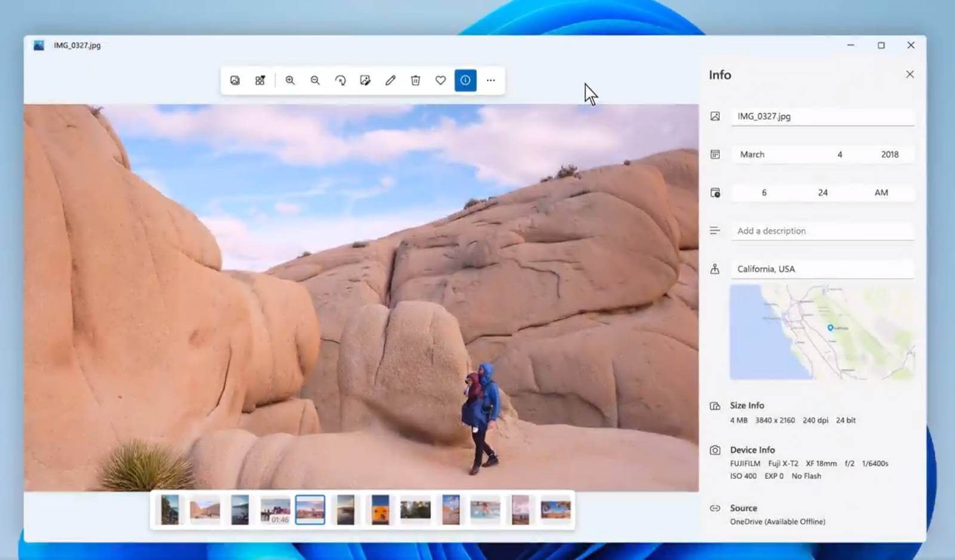Image resolution: width=955 pixels, height=560 pixels.
Task: Click the Device Info heading
Action: (753, 450)
